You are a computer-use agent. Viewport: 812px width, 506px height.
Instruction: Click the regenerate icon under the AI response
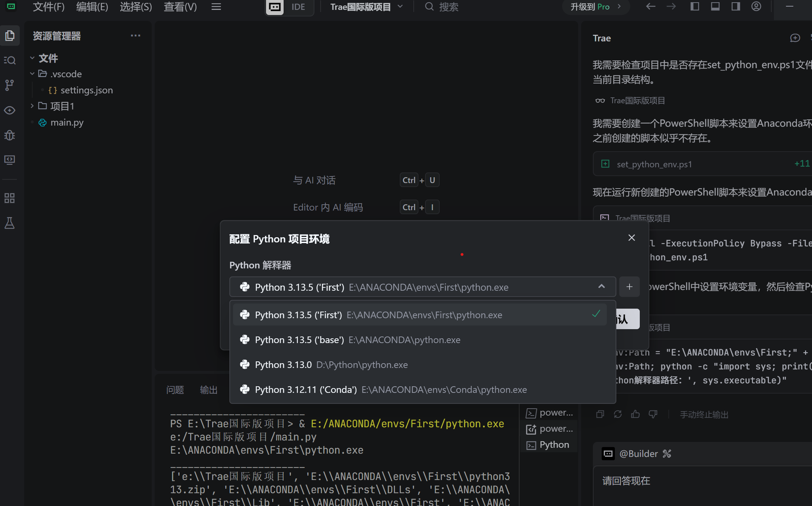[618, 414]
